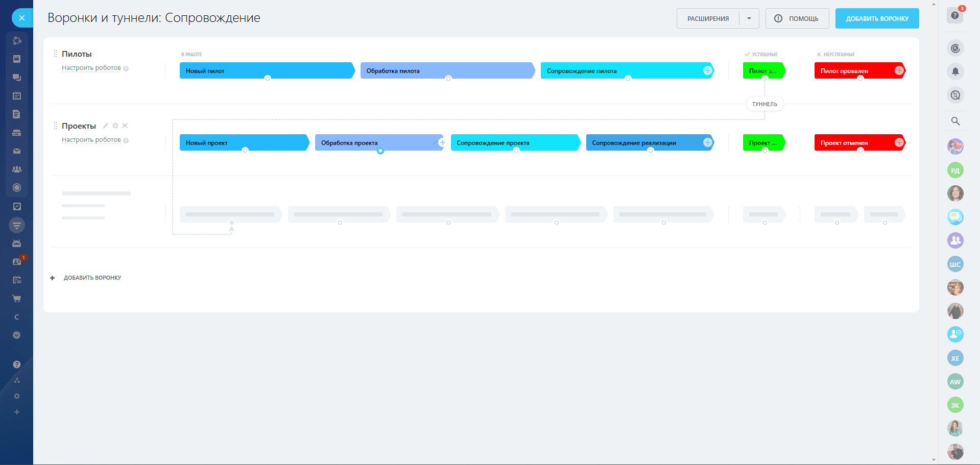Click the notifications bell in right panel

click(955, 71)
